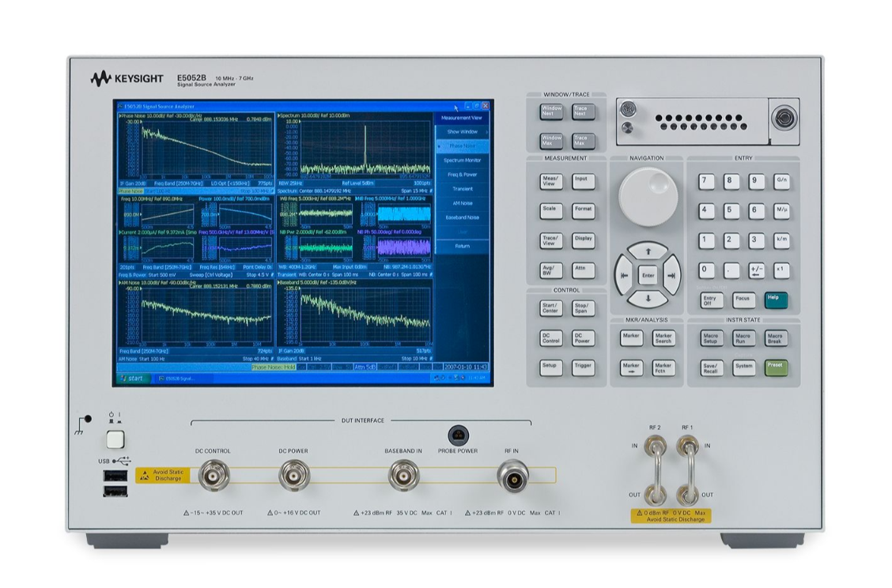Select Spectrum Monitor measurement mode
This screenshot has height=588, width=892.
[461, 160]
